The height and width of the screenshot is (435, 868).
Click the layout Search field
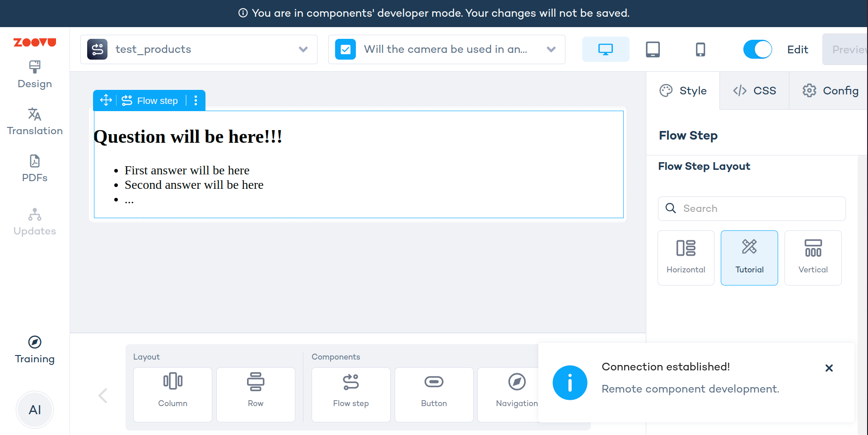(x=759, y=208)
